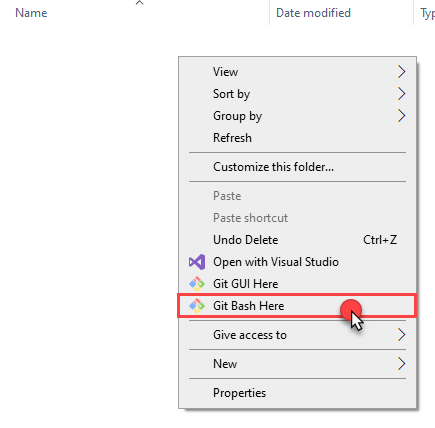Image resolution: width=435 pixels, height=428 pixels.
Task: Open the Give access to submenu arrow
Action: (x=401, y=335)
